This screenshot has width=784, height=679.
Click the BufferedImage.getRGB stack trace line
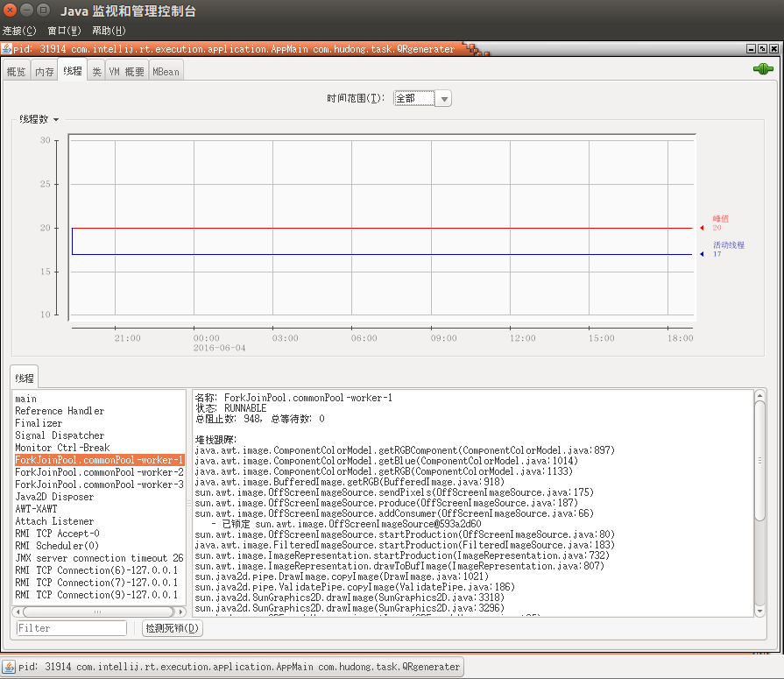tap(350, 482)
